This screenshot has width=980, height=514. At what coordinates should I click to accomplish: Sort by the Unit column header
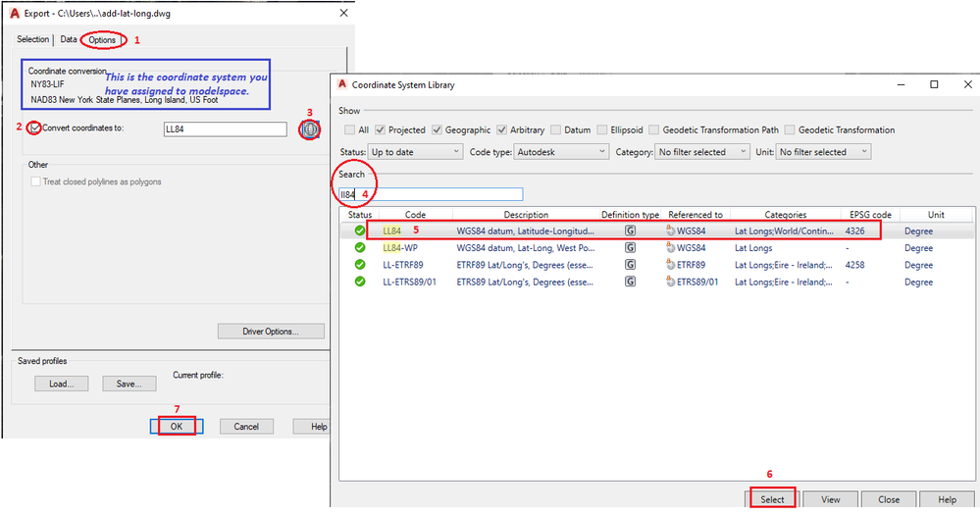936,215
